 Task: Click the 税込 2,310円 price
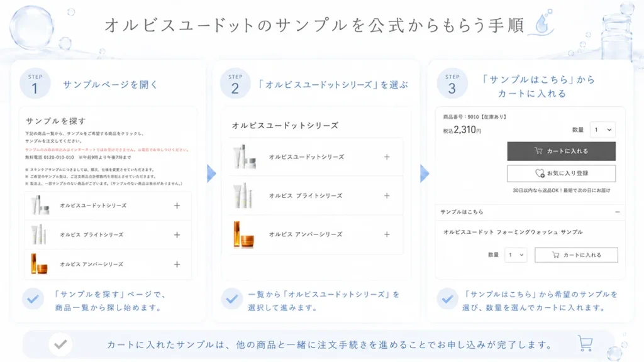462,130
